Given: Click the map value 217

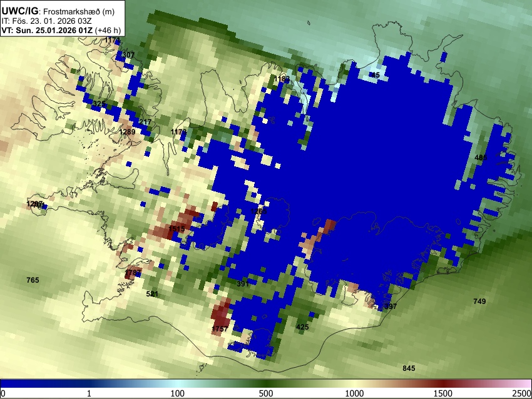Looking at the screenshot, I should tap(145, 122).
